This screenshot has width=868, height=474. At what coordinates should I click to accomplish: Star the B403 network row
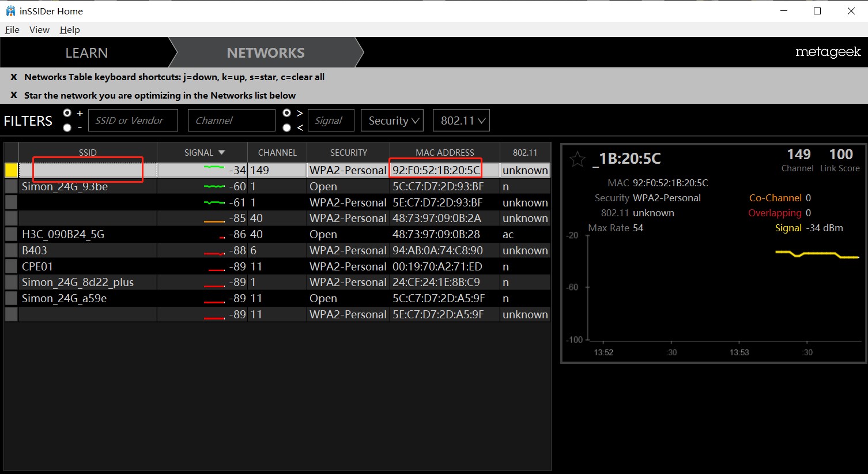pos(11,250)
